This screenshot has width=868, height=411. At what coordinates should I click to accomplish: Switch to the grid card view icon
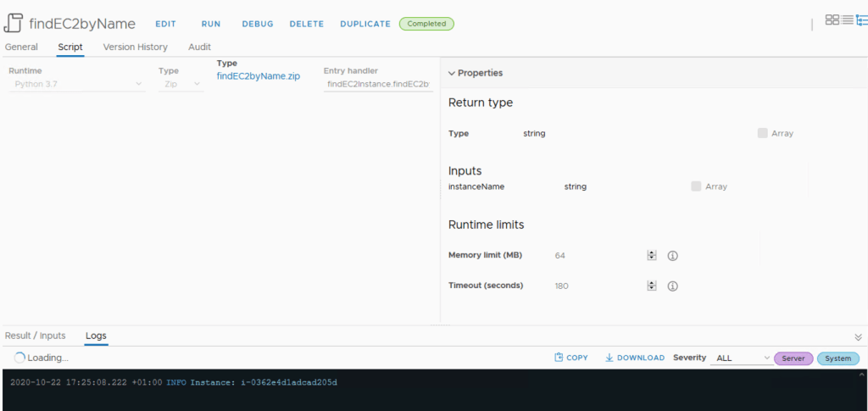[x=832, y=19]
